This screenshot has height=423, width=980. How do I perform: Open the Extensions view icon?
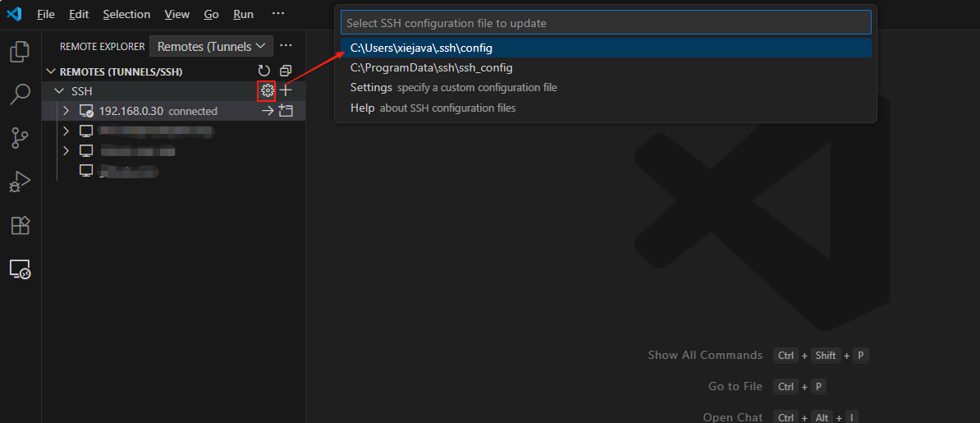20,225
